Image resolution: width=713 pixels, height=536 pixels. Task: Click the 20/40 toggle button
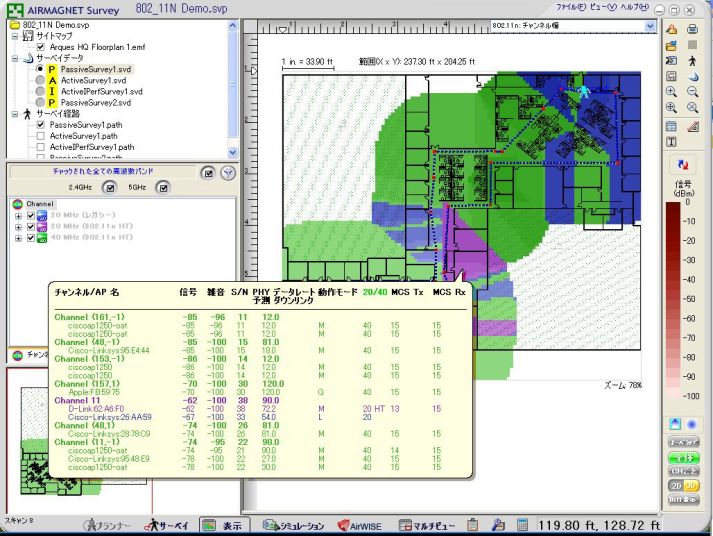click(683, 486)
